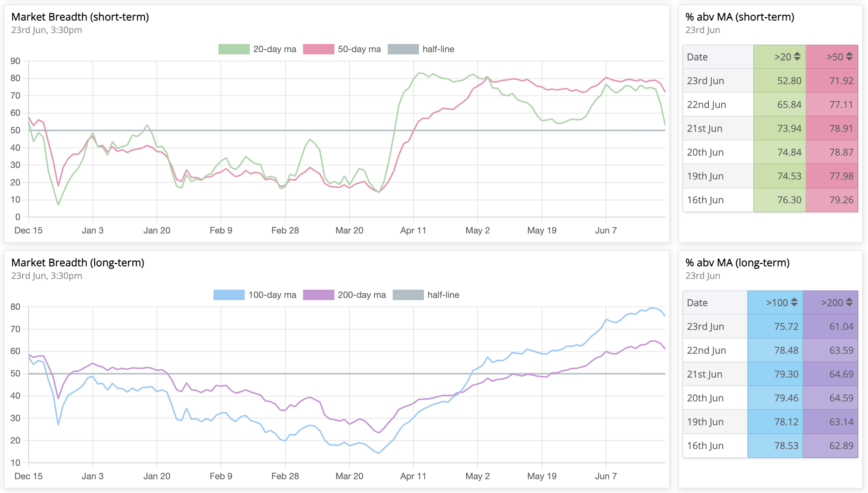Select the 63.59 cell for 22nd Jun

point(830,350)
